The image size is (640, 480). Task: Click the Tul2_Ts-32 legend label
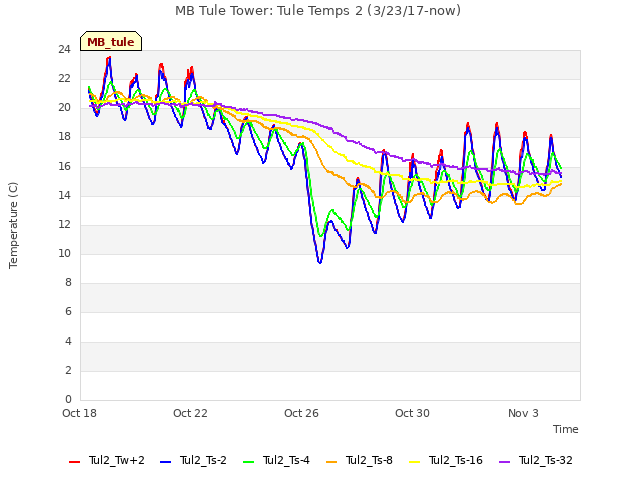click(x=546, y=460)
